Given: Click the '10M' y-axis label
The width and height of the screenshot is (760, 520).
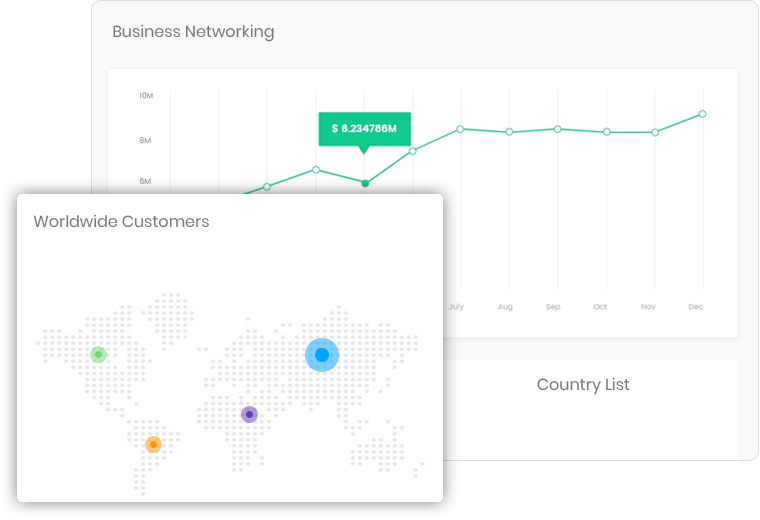Looking at the screenshot, I should [146, 95].
